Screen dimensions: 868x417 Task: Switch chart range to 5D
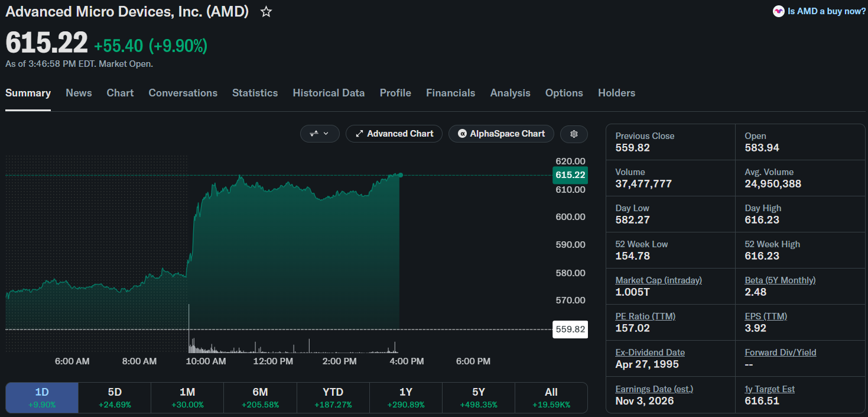115,397
